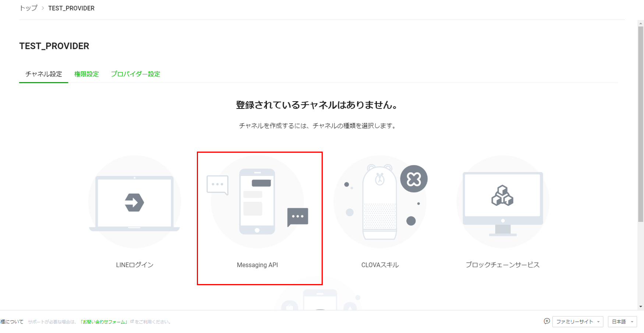Screen dimensions: 644x333
Task: Select the CLOVAスキル speaker icon
Action: (380, 202)
